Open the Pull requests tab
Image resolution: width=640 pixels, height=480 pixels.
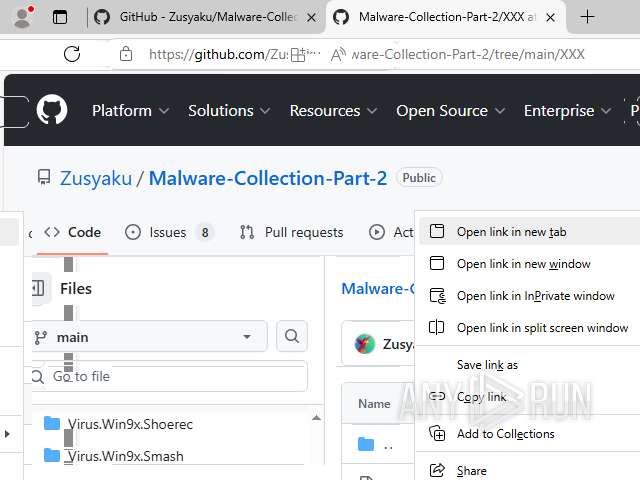point(291,232)
